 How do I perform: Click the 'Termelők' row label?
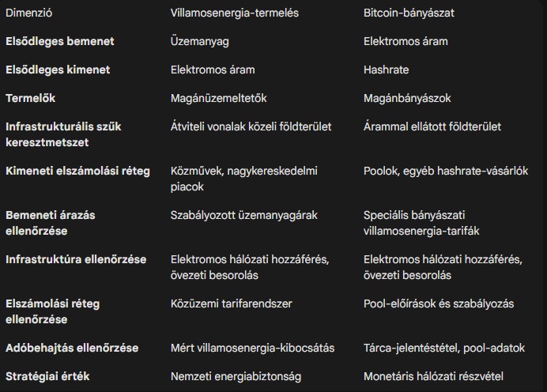pos(31,98)
